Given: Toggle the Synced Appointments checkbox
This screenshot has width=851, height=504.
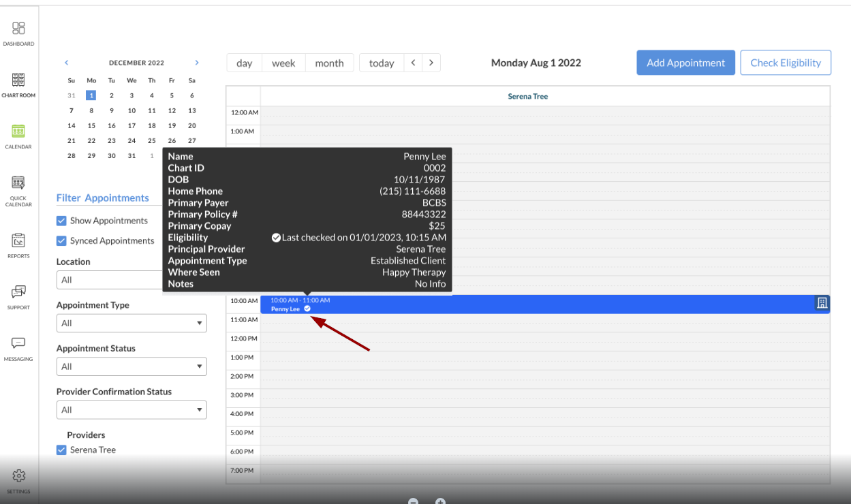Looking at the screenshot, I should click(x=61, y=240).
